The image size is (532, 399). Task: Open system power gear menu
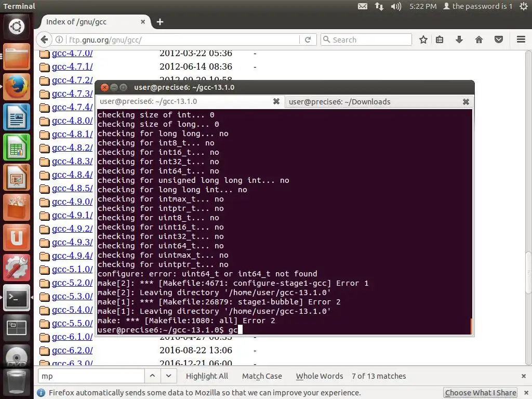[524, 6]
